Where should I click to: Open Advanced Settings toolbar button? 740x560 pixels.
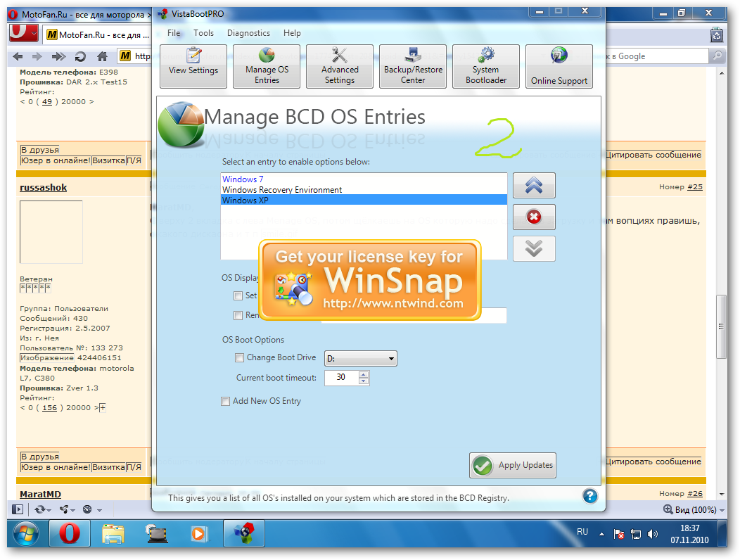coord(340,67)
